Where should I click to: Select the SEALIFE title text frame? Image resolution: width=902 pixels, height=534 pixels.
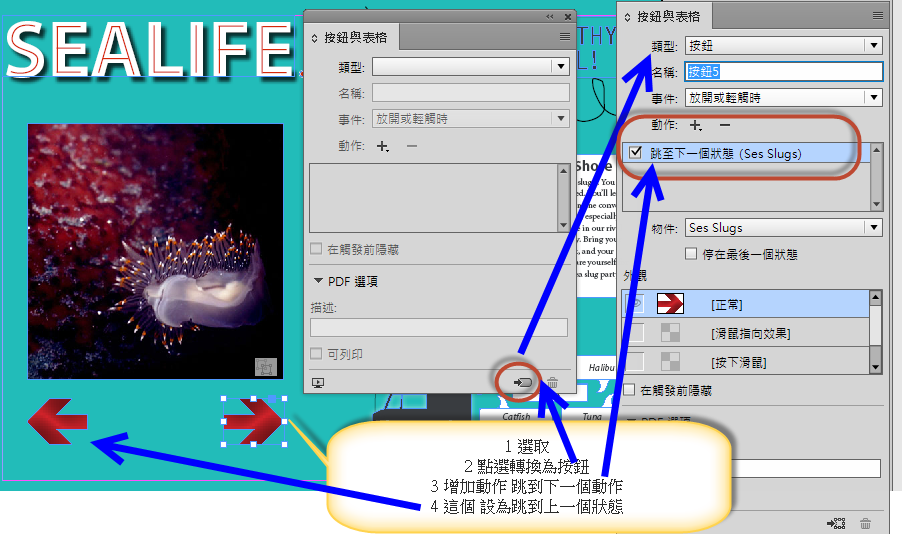click(x=150, y=47)
